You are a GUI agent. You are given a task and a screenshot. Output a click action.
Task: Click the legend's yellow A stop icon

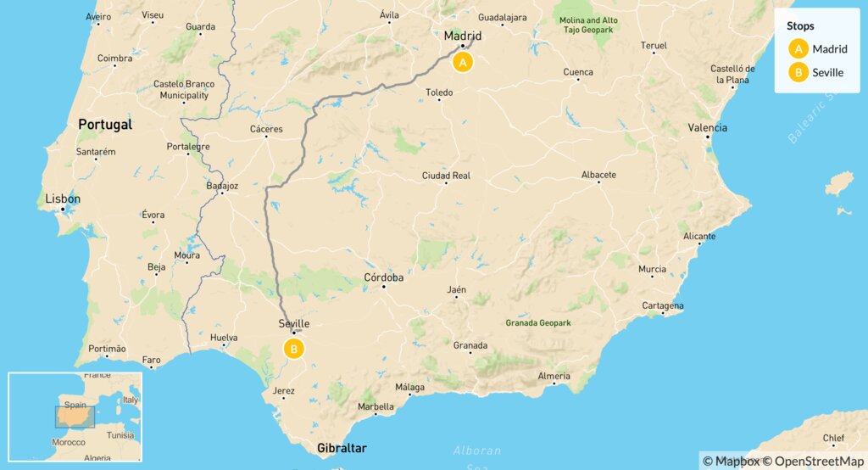tap(798, 48)
